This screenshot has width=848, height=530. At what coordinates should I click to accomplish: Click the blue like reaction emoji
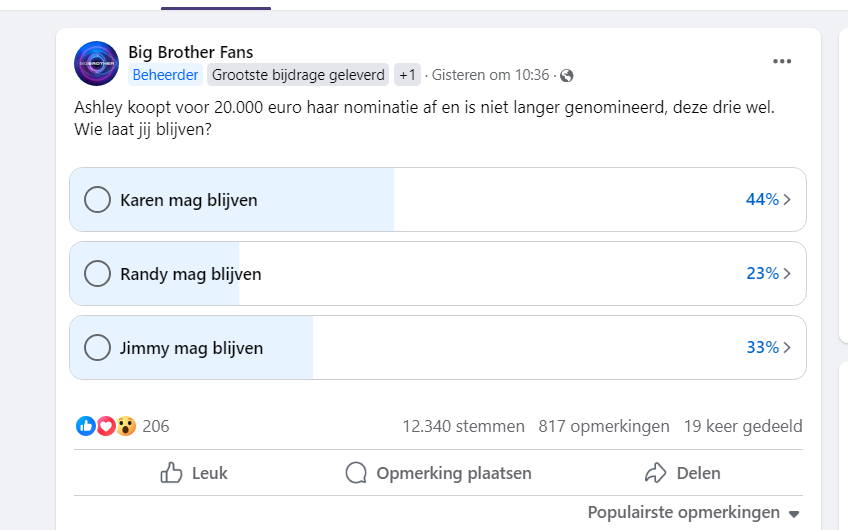[x=86, y=426]
